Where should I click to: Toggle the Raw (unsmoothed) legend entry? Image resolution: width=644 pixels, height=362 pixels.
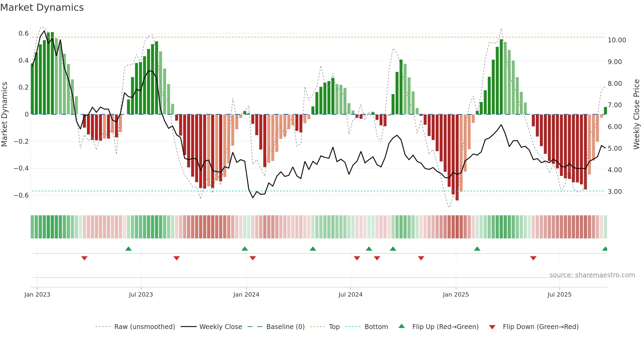click(135, 327)
